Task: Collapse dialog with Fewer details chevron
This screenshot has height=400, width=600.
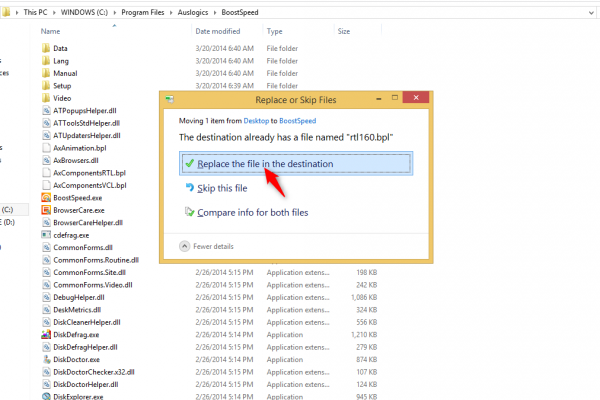Action: 184,246
